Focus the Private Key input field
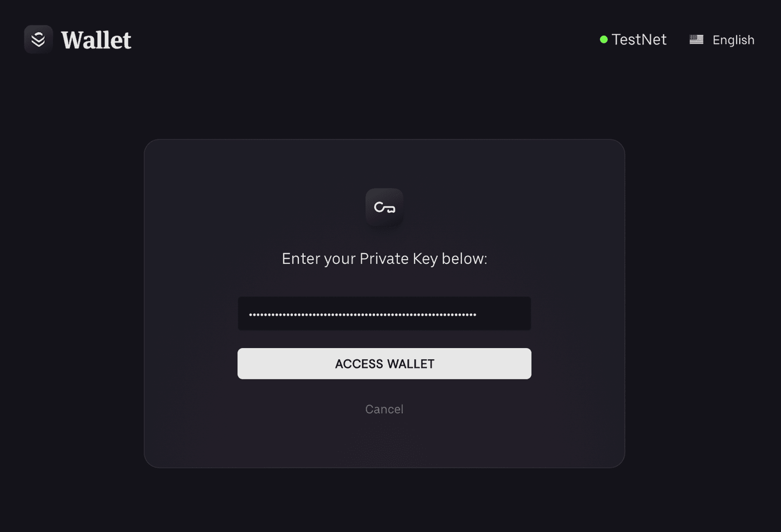 click(x=384, y=314)
